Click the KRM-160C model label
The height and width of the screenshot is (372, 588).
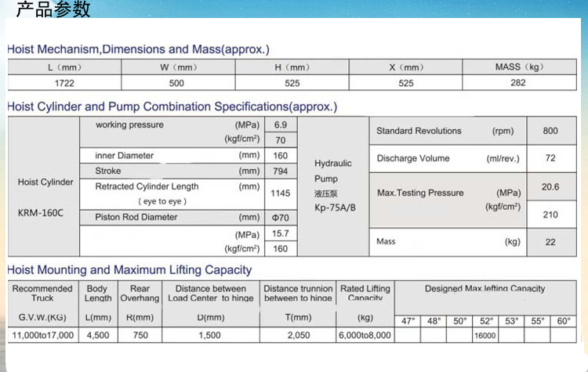[x=45, y=211]
